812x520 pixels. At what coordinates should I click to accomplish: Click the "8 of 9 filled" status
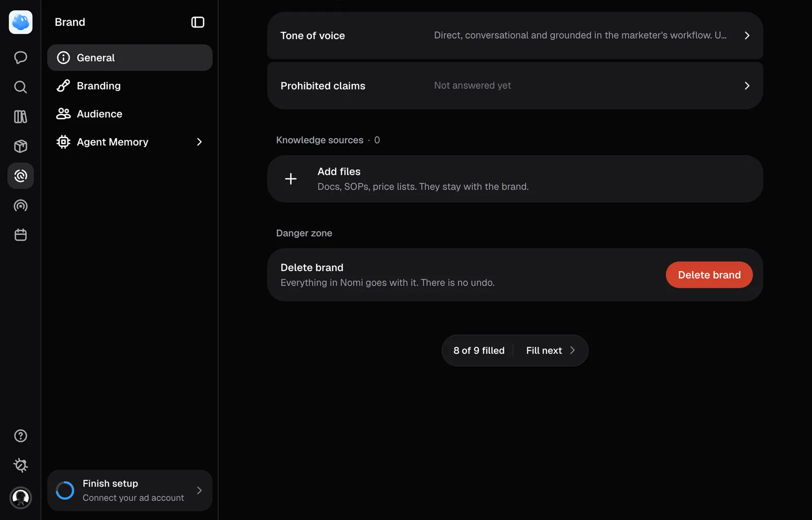[x=479, y=350]
